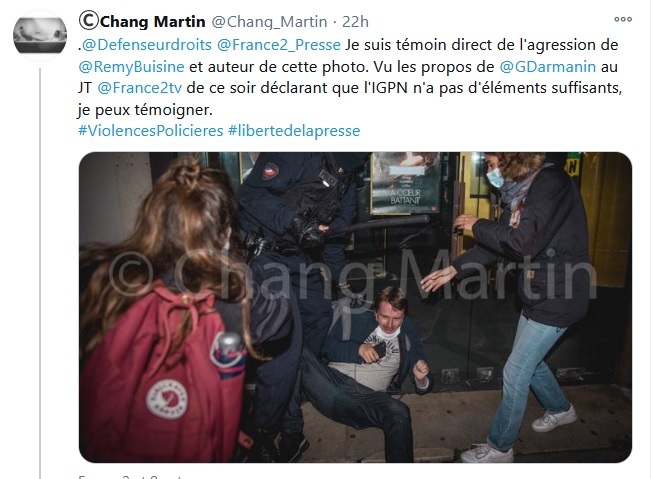Open the @France2_Presse mention
This screenshot has width=653, height=479.
point(279,45)
